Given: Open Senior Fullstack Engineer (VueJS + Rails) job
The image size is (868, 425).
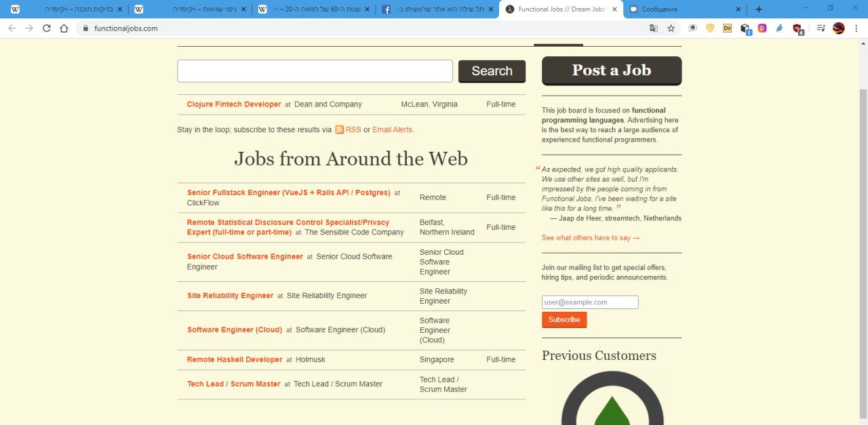Looking at the screenshot, I should point(289,193).
